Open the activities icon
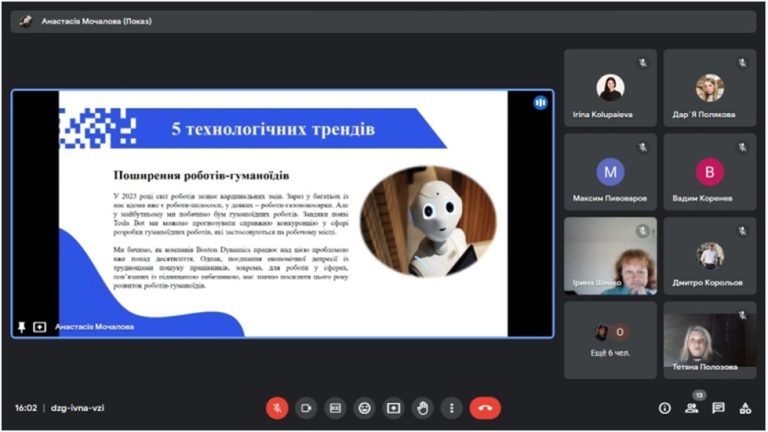The height and width of the screenshot is (432, 768). (745, 408)
